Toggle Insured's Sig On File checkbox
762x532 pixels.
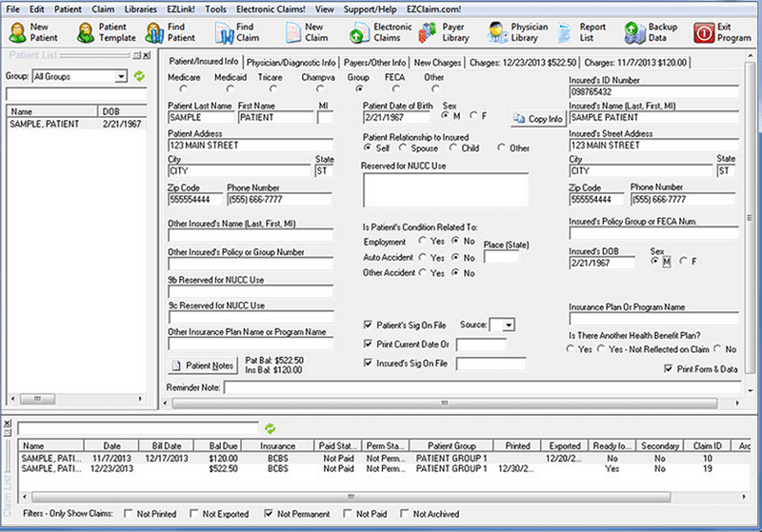[368, 363]
